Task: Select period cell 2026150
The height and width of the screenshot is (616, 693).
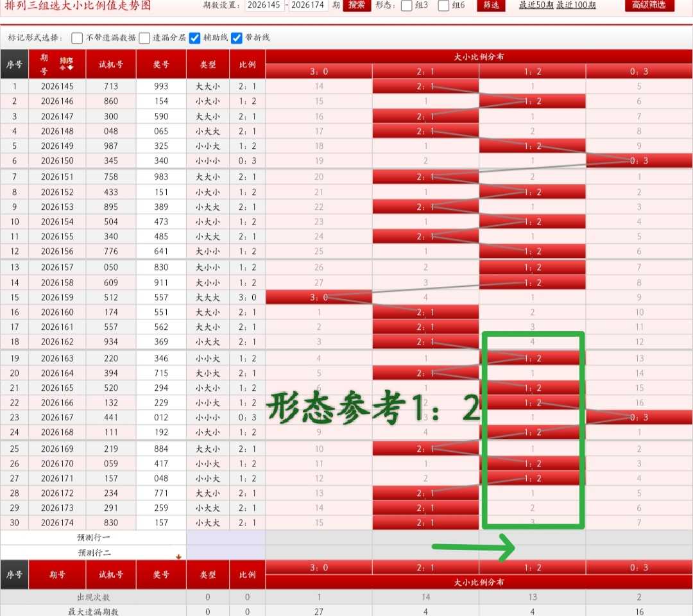Action: coord(58,161)
